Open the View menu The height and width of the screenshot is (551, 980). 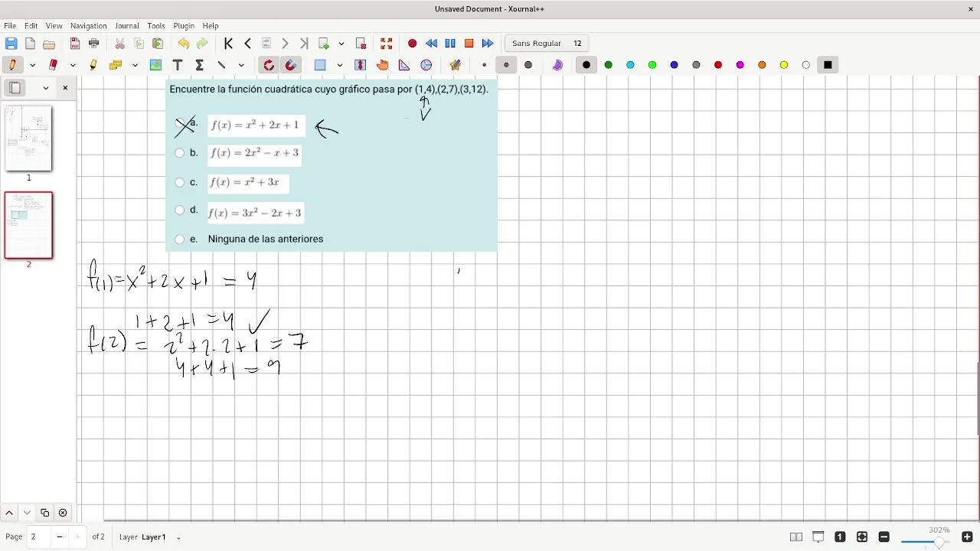(54, 25)
